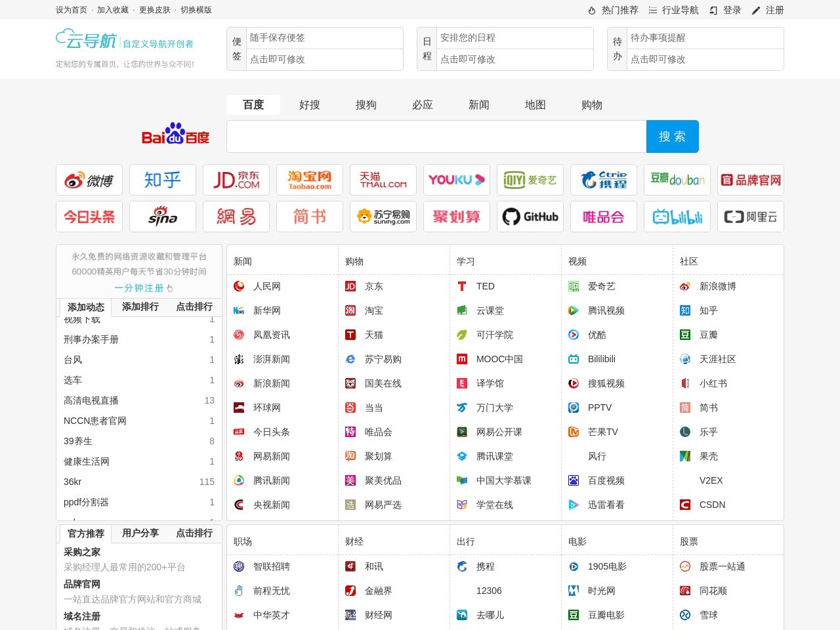Switch to the 点击排行 tab beside 添加排行
840x630 pixels.
coord(194,306)
